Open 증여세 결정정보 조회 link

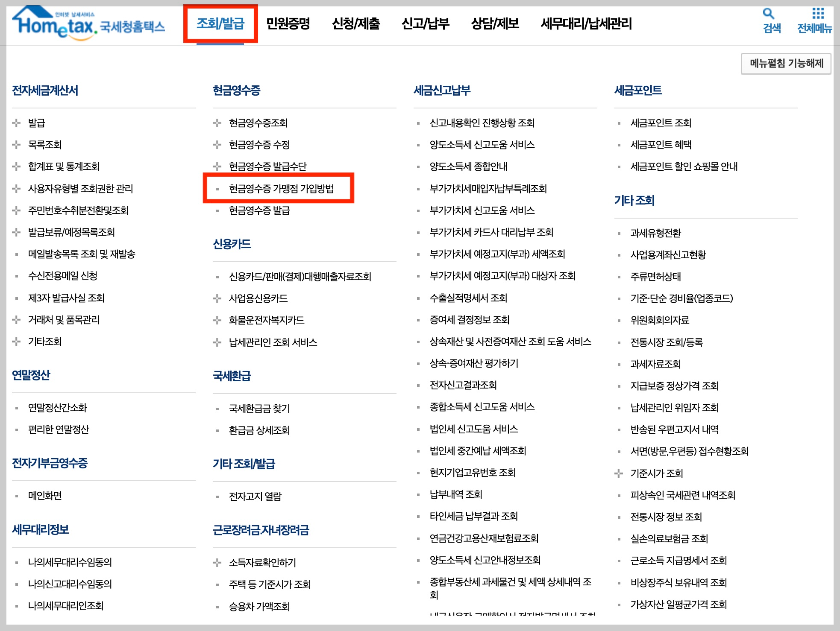(470, 320)
